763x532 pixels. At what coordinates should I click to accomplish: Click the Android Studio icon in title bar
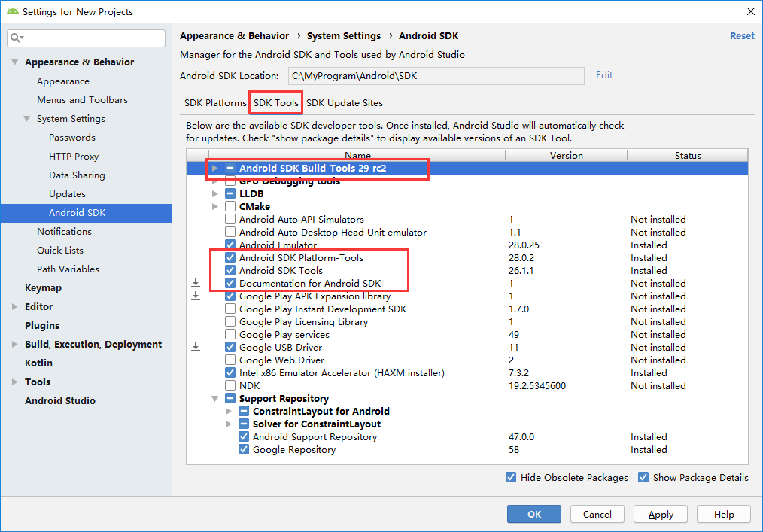(x=13, y=11)
